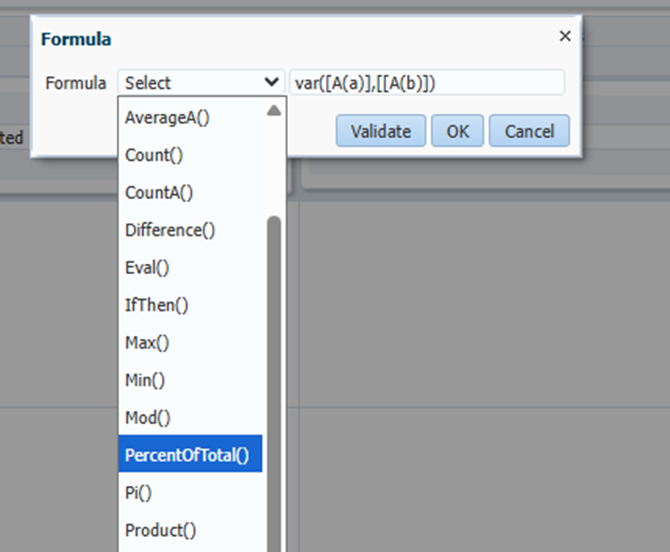
Task: Select highlighted PercentOfTotal() function
Action: tap(187, 455)
